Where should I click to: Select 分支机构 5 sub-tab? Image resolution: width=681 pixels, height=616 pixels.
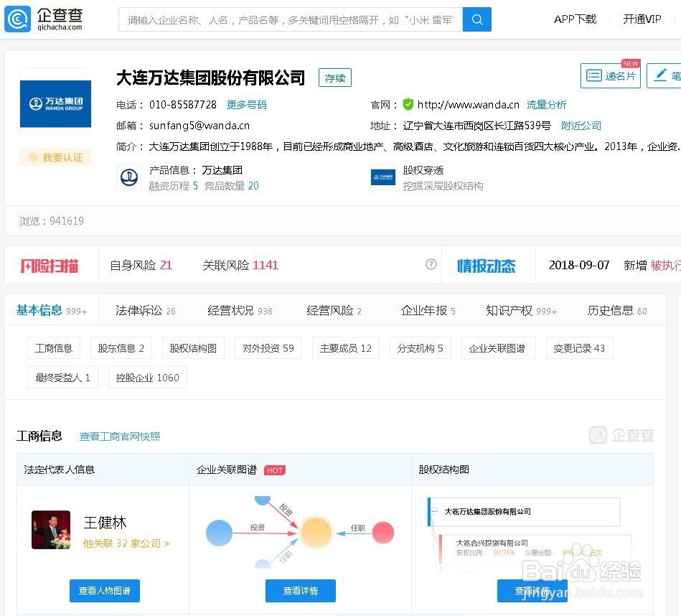coord(420,348)
